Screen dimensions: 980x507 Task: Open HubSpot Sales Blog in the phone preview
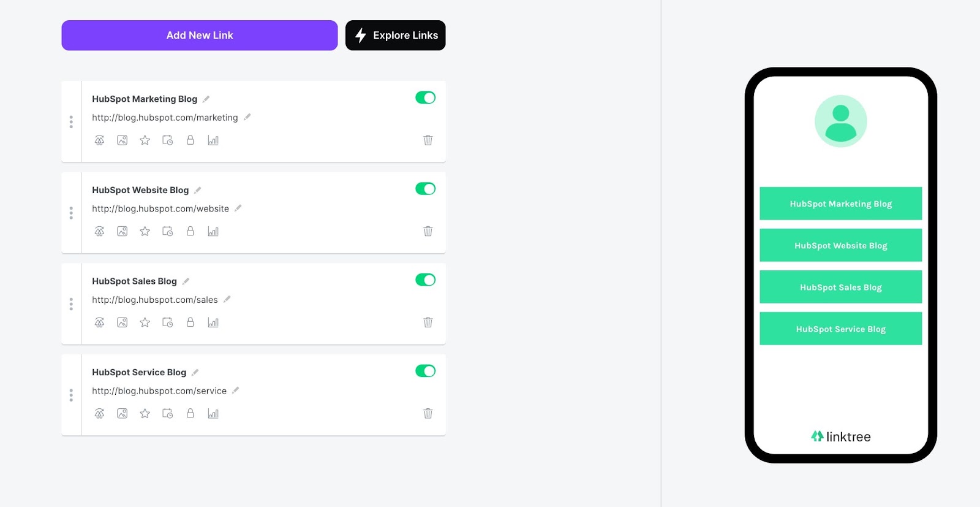(840, 286)
